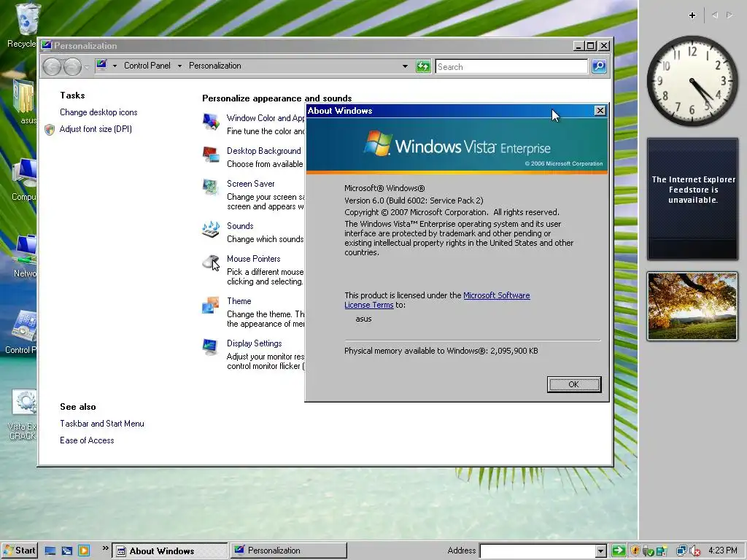Click the magnifier Search button
The image size is (747, 560).
point(599,66)
